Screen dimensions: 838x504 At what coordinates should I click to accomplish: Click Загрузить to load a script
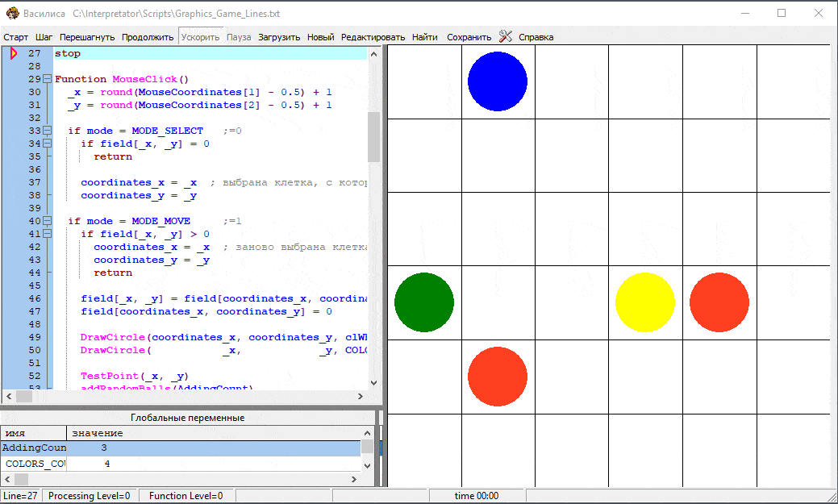(x=279, y=37)
